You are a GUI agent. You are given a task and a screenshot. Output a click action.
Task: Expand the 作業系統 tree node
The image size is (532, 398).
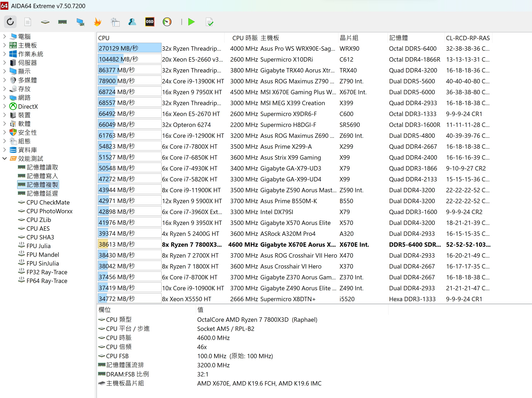click(x=4, y=54)
